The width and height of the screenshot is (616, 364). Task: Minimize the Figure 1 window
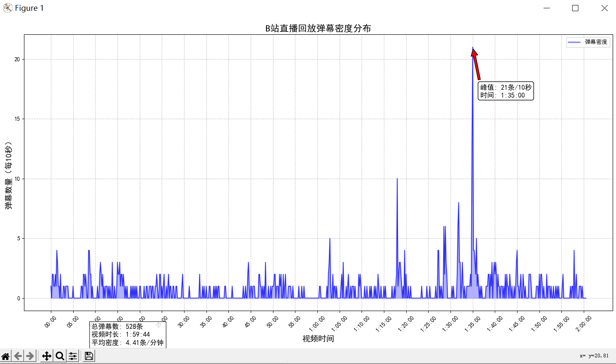click(x=547, y=8)
